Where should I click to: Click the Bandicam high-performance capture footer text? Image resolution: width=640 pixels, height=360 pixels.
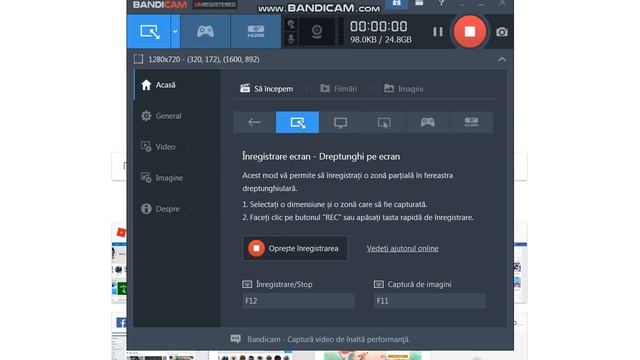[x=328, y=339]
